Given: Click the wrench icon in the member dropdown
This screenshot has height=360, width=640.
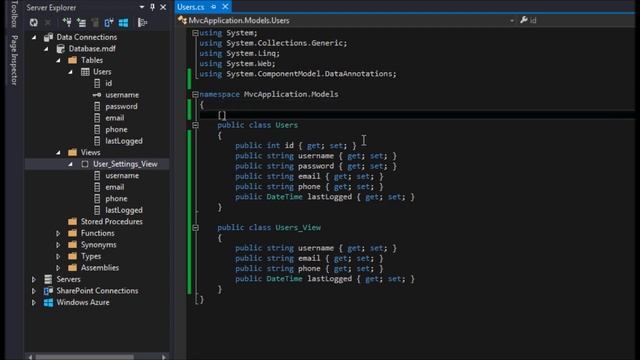Looking at the screenshot, I should tap(524, 20).
